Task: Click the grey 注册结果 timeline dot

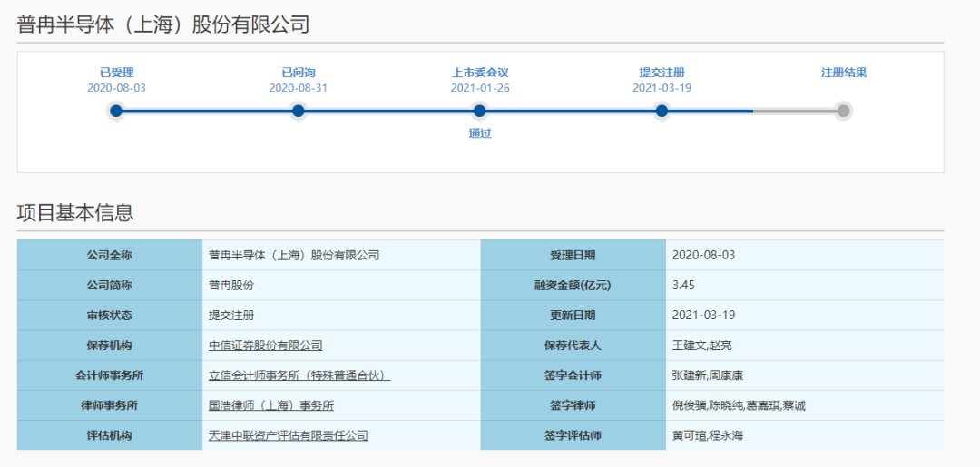Action: [843, 112]
